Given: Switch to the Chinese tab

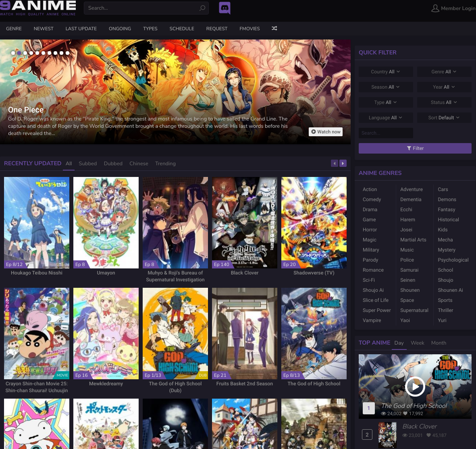Looking at the screenshot, I should tap(139, 163).
